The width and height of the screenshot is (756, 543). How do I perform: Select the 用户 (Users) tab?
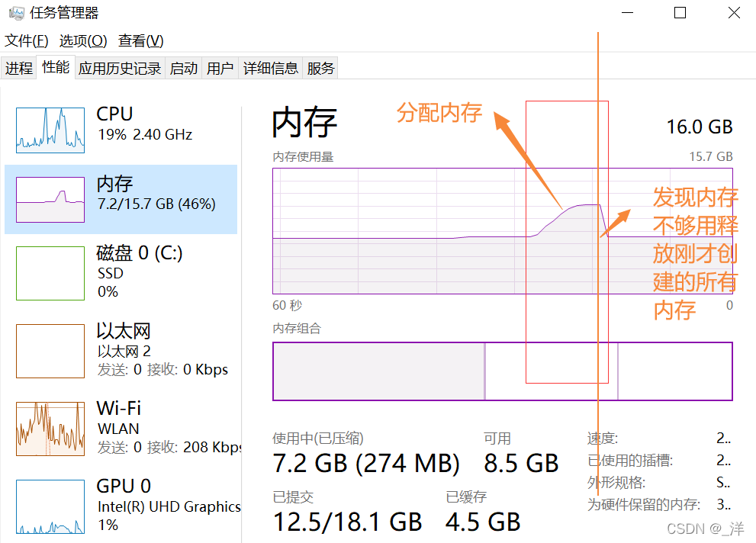pos(220,67)
